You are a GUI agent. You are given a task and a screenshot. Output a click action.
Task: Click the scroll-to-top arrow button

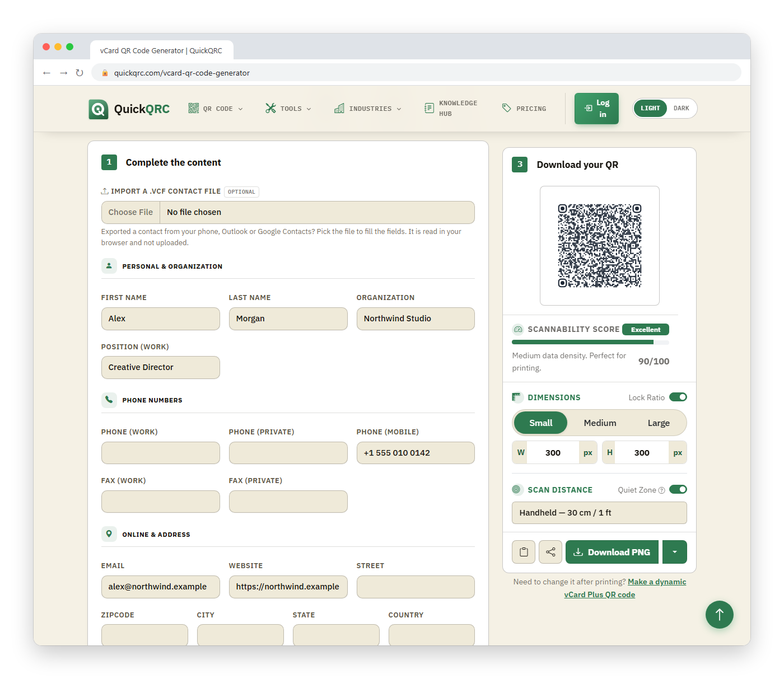720,615
